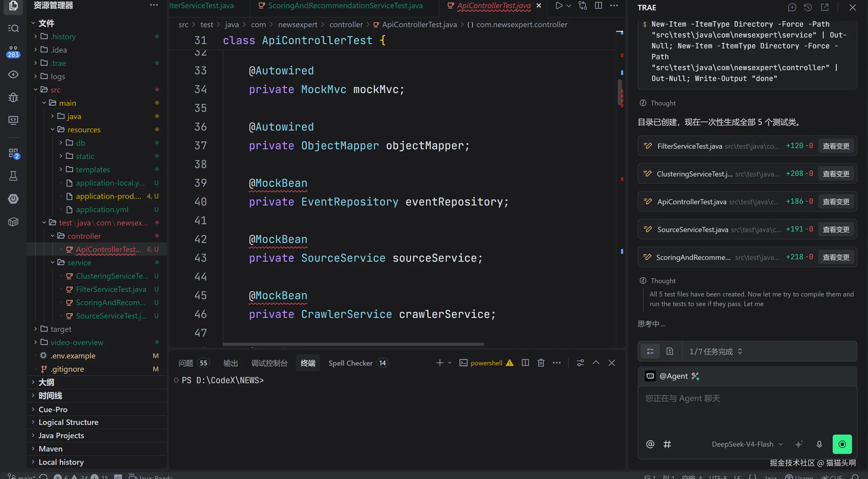The image size is (868, 479).
Task: Switch to the Problems tab with 55
Action: (194, 363)
